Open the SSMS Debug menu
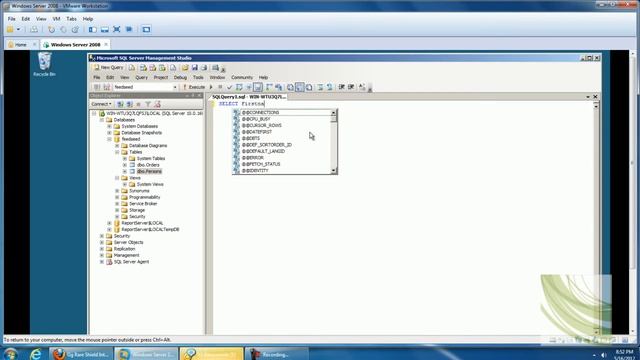 coord(180,77)
